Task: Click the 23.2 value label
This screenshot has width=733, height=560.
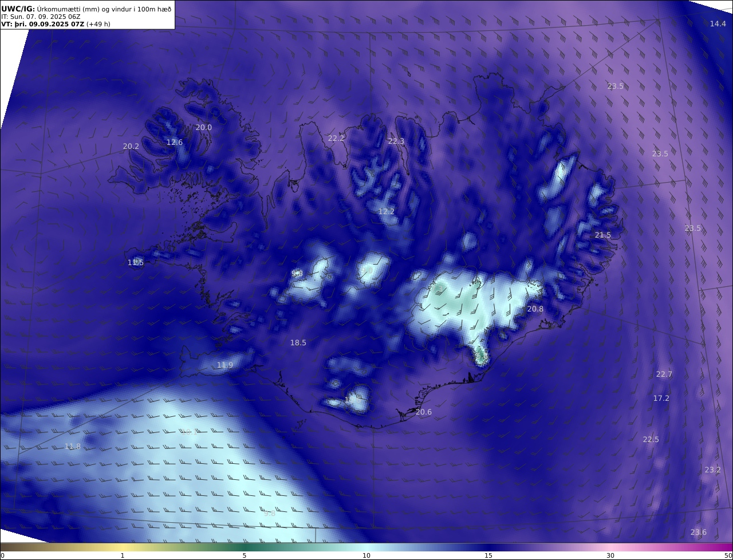Action: (713, 470)
